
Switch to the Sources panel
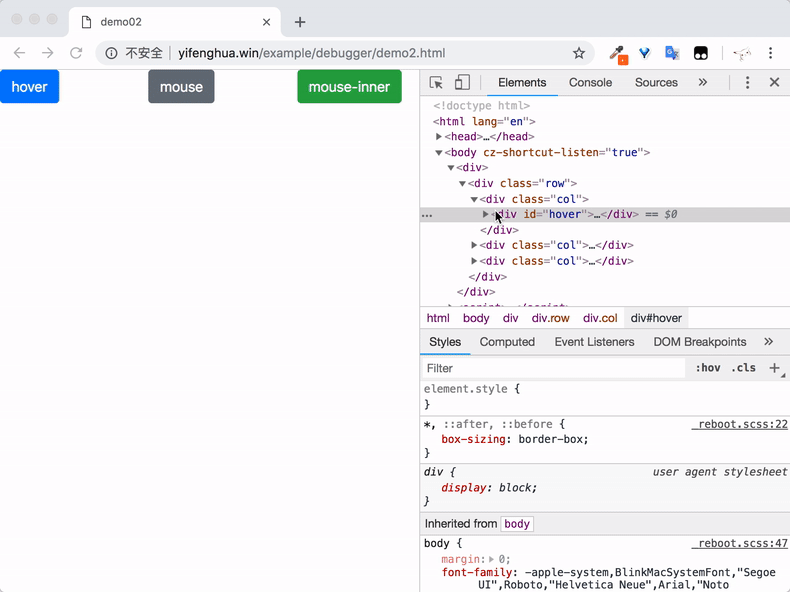tap(656, 83)
